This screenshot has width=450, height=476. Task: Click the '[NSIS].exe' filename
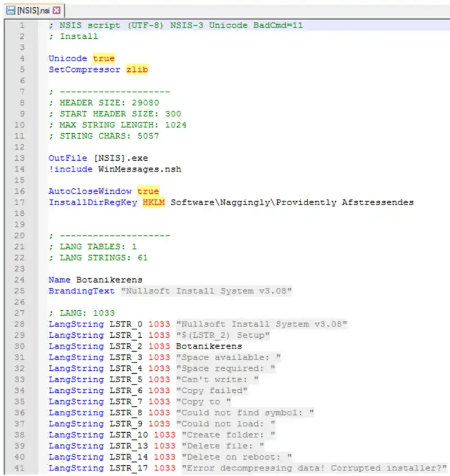point(121,158)
